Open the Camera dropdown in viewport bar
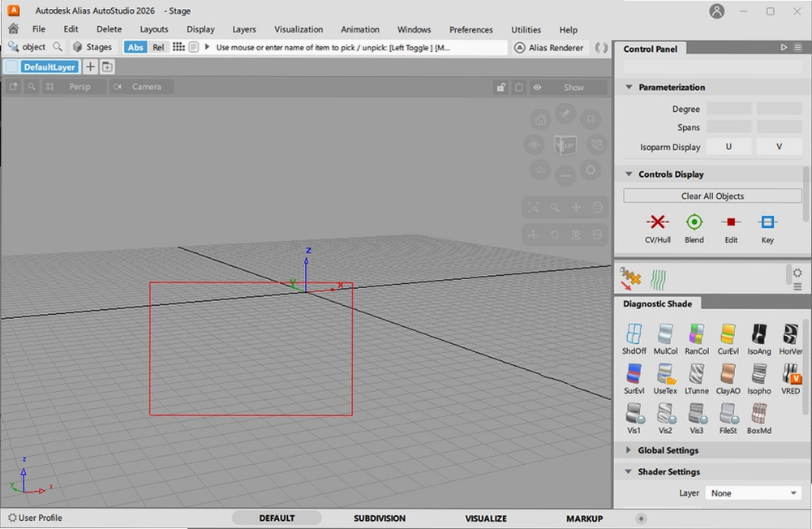The height and width of the screenshot is (529, 812). point(141,87)
